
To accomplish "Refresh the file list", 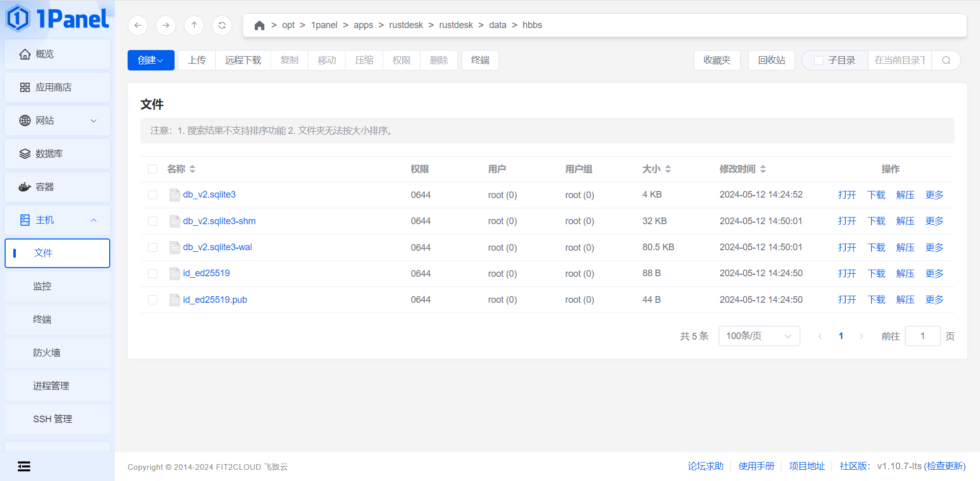I will (222, 25).
